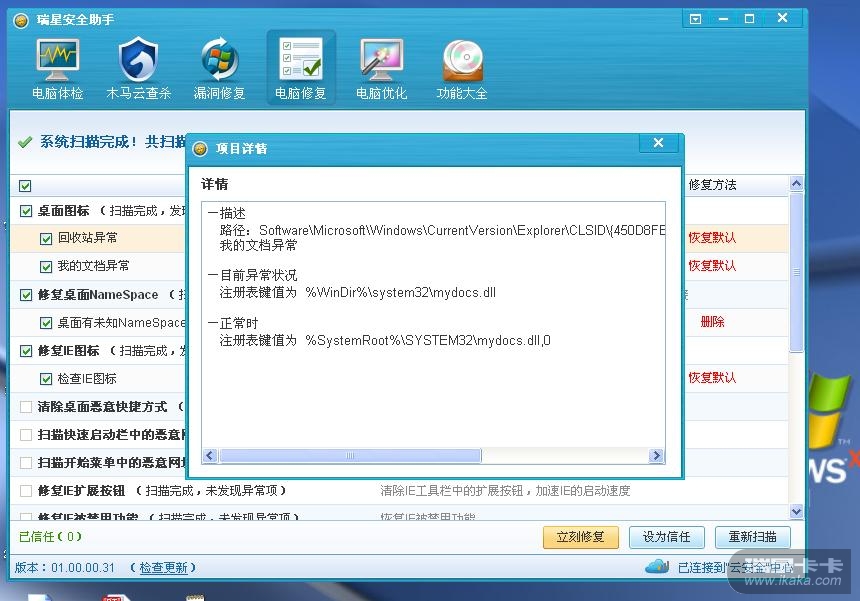Check the 清除桌面恶意快捷方式 checkbox

[26, 407]
